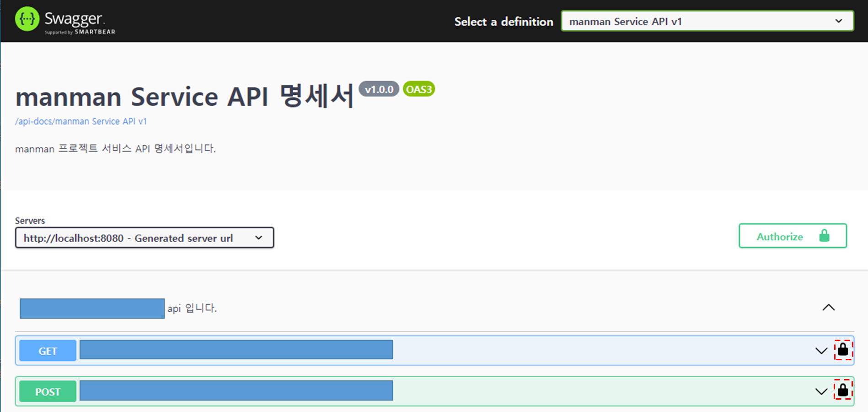The height and width of the screenshot is (412, 868).
Task: Click the Select a definition label
Action: [x=504, y=22]
